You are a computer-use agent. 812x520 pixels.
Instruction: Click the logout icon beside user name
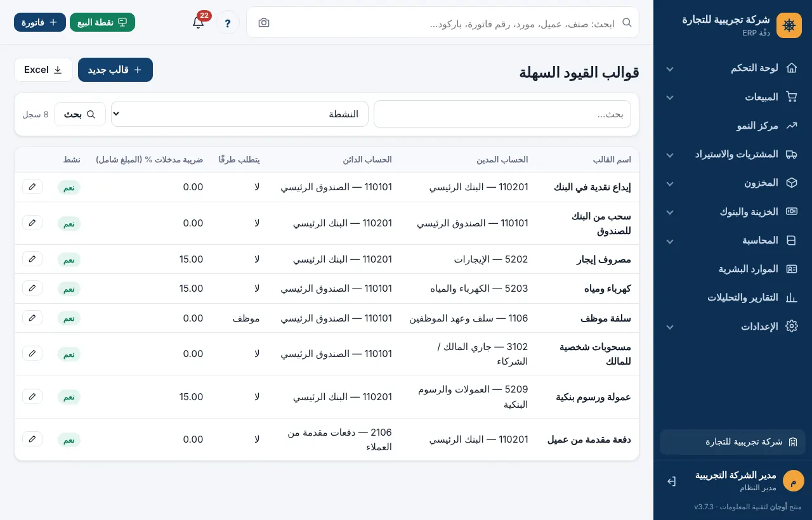[x=672, y=481]
